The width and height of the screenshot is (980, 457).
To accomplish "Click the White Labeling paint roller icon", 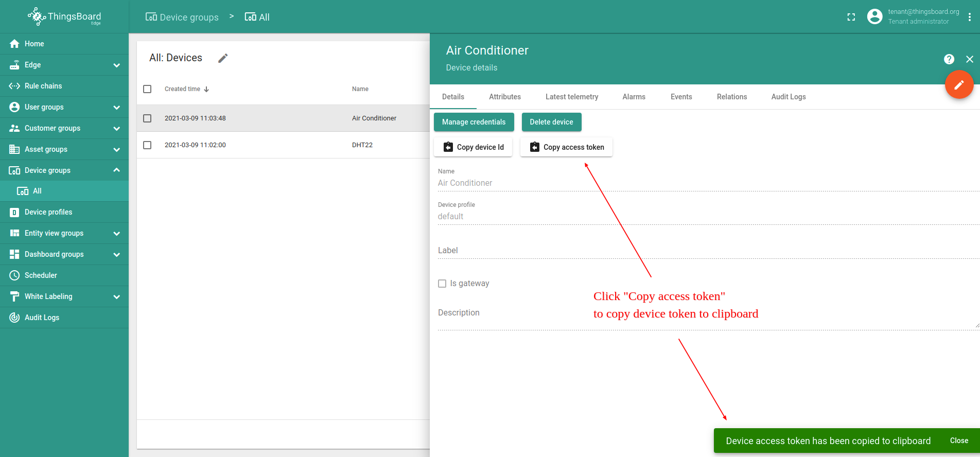I will [14, 296].
